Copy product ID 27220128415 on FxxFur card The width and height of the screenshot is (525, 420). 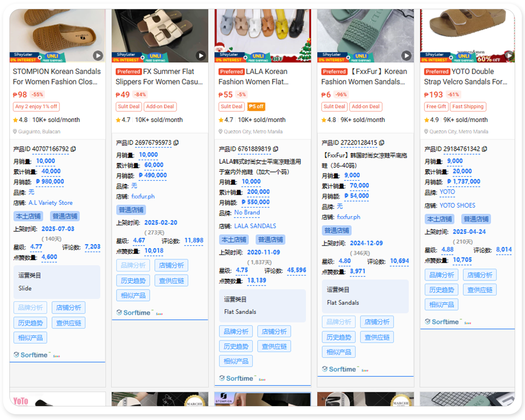click(381, 142)
